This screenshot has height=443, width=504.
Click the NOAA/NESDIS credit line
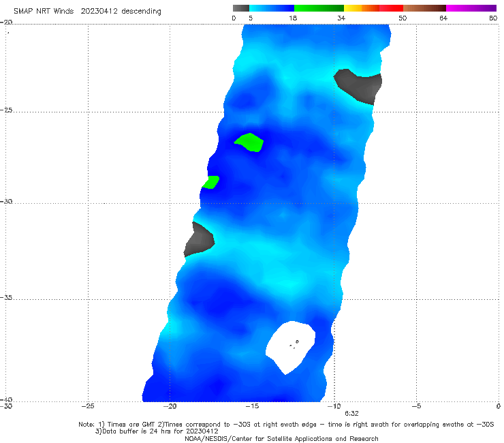point(281,438)
